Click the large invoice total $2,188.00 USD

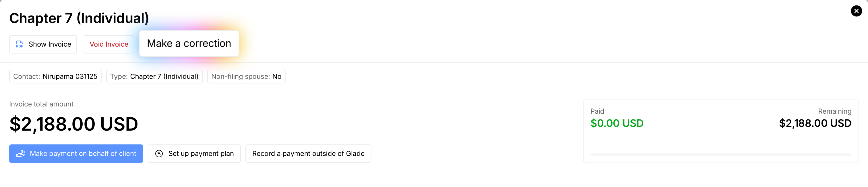[74, 124]
